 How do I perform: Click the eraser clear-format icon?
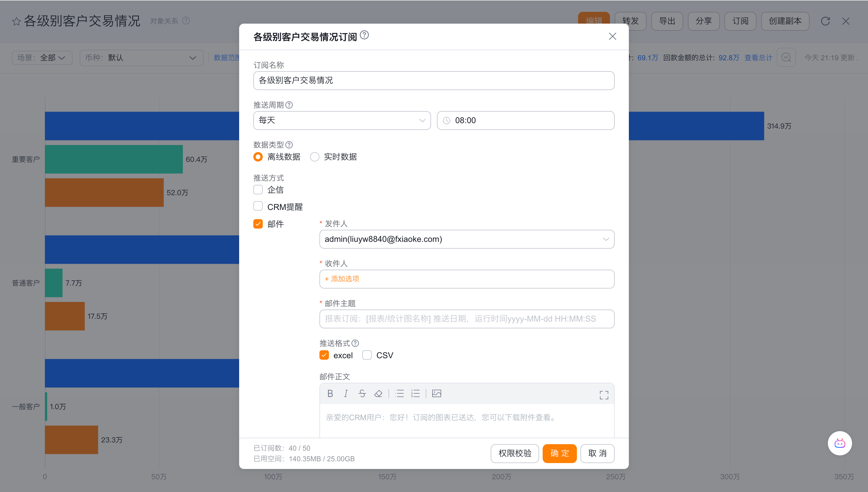click(378, 394)
